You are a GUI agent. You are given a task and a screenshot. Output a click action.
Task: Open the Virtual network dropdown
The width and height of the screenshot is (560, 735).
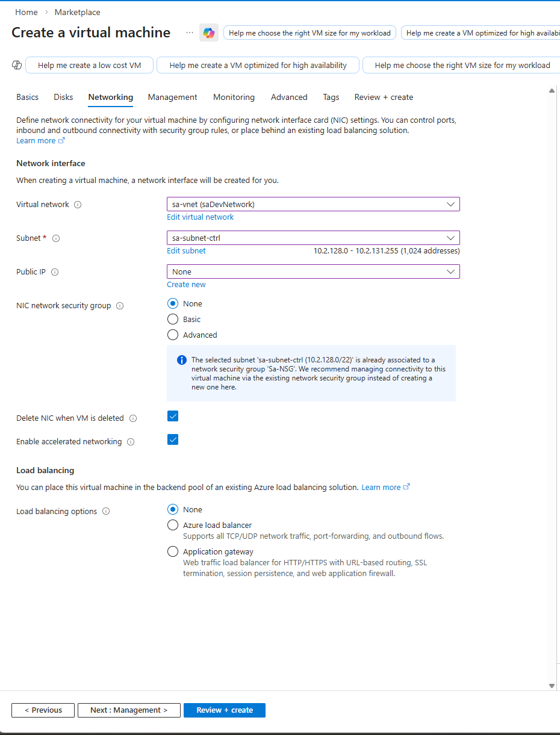coord(313,205)
